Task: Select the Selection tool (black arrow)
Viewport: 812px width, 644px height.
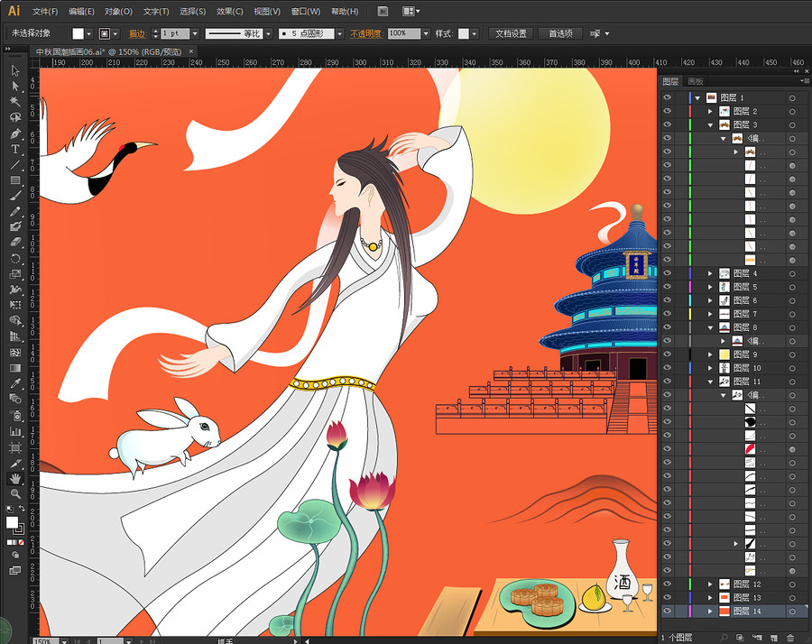Action: tap(15, 70)
